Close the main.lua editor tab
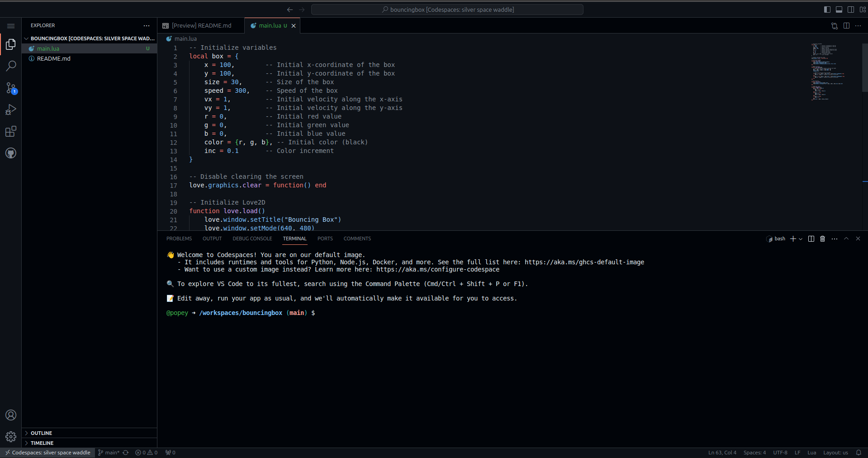This screenshot has width=868, height=458. point(294,26)
